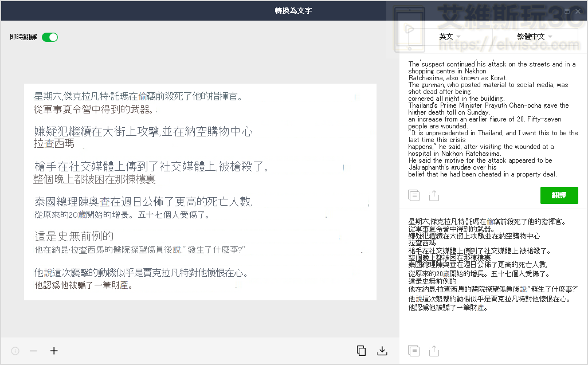Image resolution: width=588 pixels, height=365 pixels.
Task: Export English translation via share icon
Action: coord(434,195)
